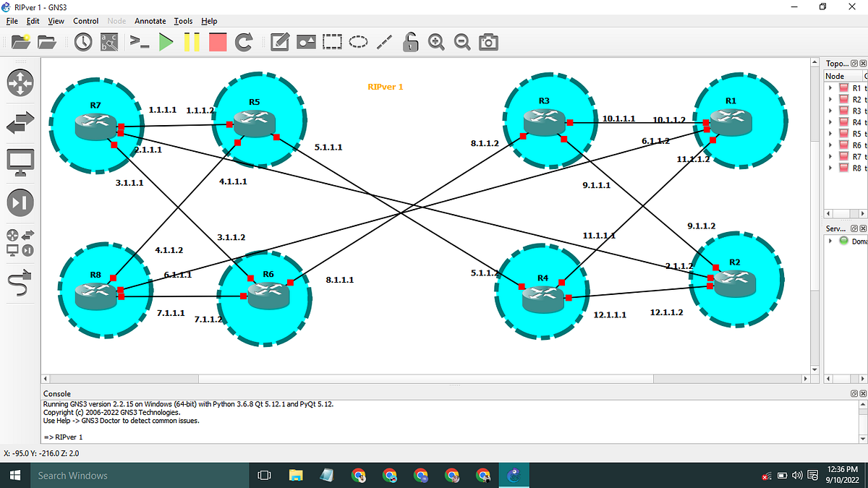Select the draw rectangle tool

click(x=332, y=42)
